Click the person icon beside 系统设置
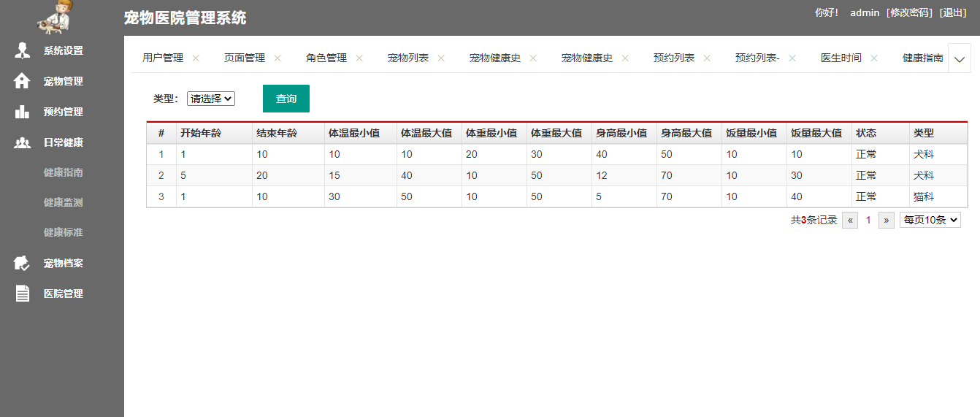This screenshot has width=980, height=417. click(23, 50)
